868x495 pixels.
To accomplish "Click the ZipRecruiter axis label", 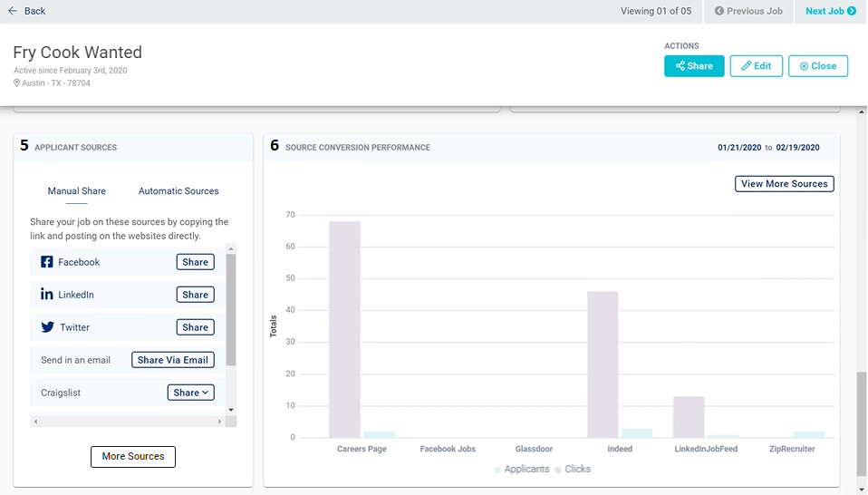I will coord(792,449).
